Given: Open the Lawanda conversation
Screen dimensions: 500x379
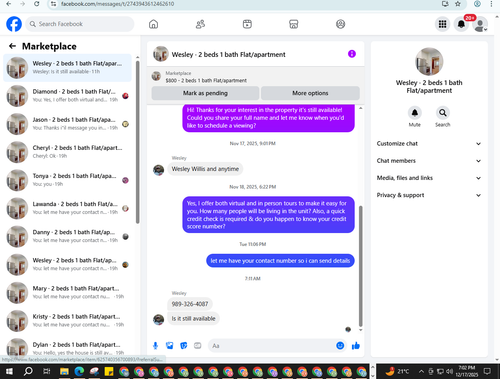Looking at the screenshot, I should 67,208.
